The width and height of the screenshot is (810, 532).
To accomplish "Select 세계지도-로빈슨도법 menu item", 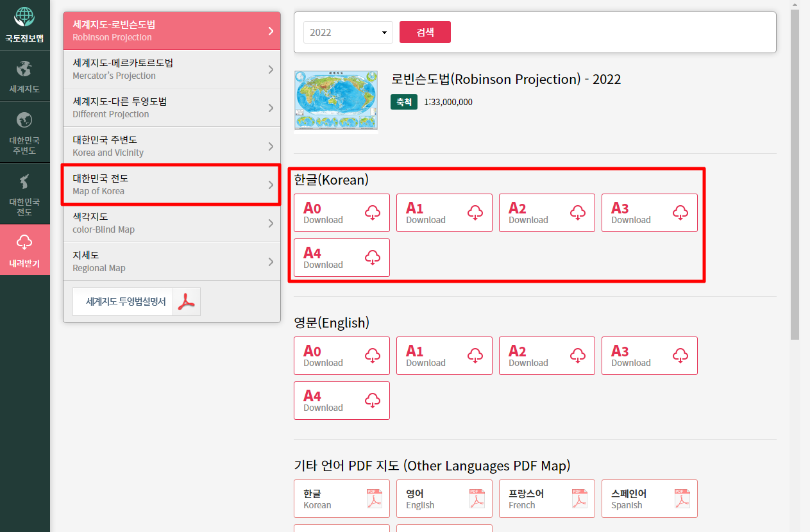I will point(172,31).
